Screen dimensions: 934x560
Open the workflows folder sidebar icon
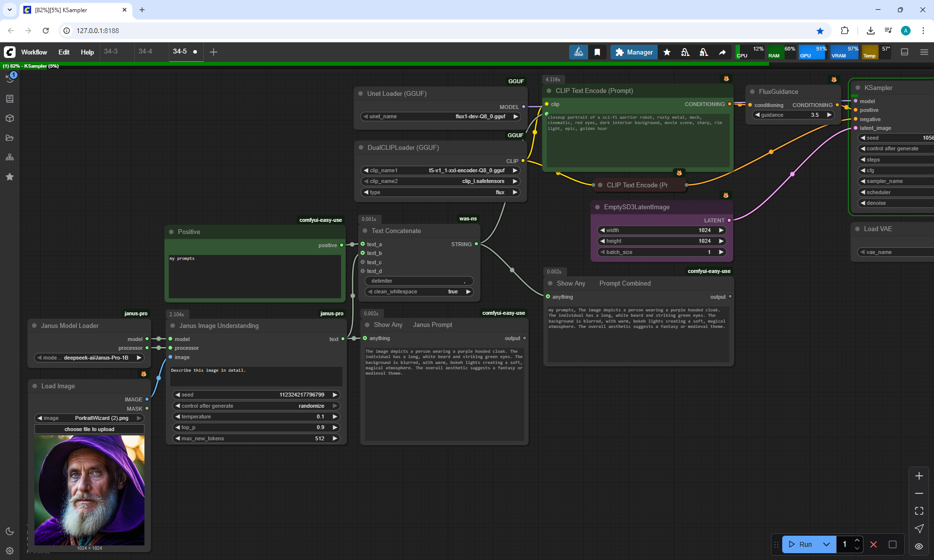point(10,138)
